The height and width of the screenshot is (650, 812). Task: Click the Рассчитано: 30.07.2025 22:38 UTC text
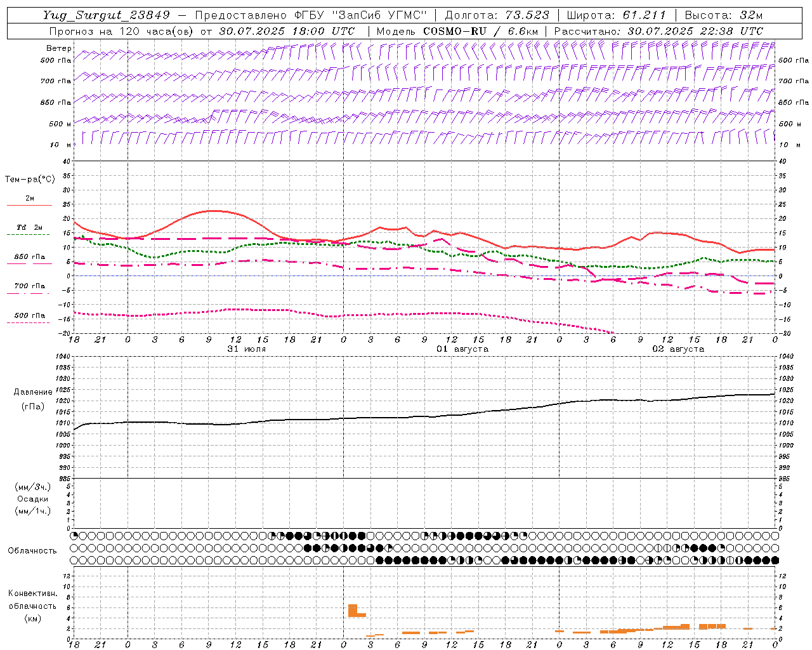tap(658, 31)
